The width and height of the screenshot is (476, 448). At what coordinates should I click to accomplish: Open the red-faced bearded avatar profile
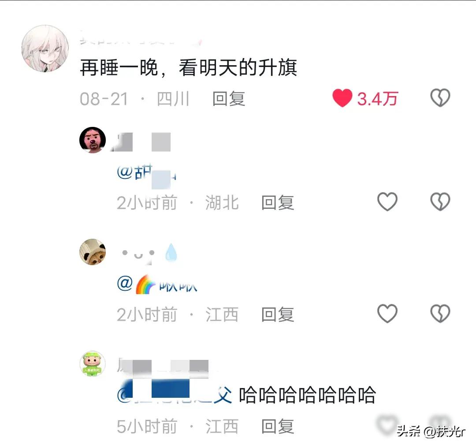(93, 140)
